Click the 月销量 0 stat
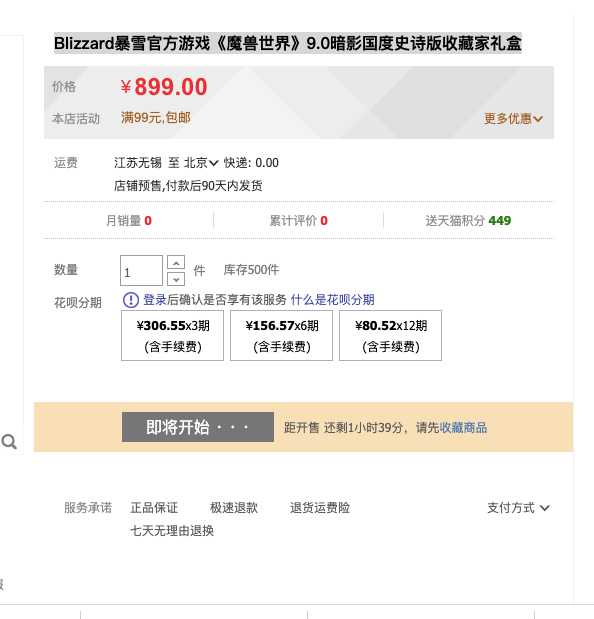 pyautogui.click(x=129, y=220)
